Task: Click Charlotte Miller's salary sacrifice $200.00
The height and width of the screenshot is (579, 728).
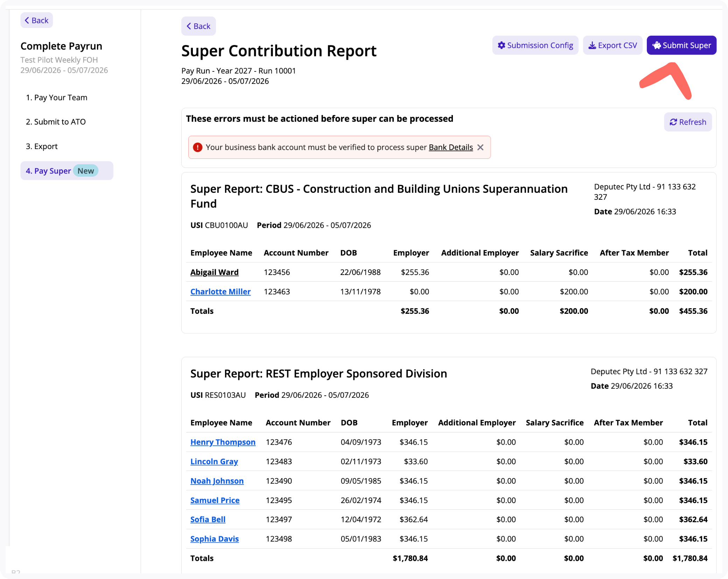Action: [x=574, y=291]
